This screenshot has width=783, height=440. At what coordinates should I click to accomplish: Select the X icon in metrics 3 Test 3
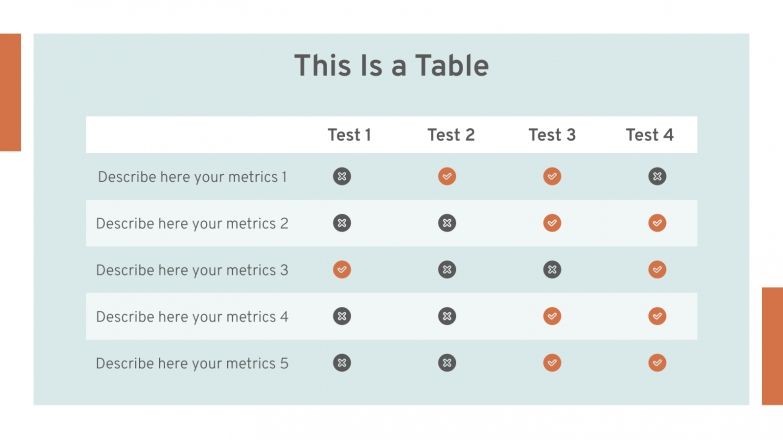[552, 270]
